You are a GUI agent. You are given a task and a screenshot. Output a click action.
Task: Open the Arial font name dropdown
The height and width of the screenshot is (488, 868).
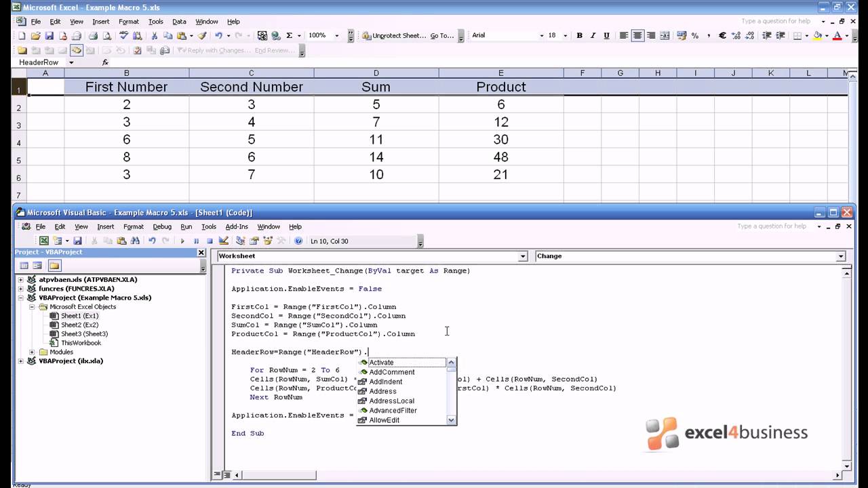click(x=542, y=36)
